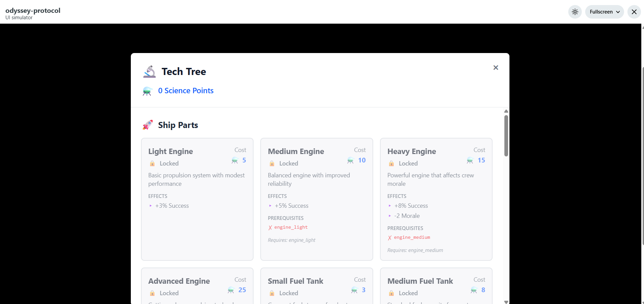This screenshot has height=304, width=644.
Task: Select the Light Engine card title
Action: tap(170, 151)
